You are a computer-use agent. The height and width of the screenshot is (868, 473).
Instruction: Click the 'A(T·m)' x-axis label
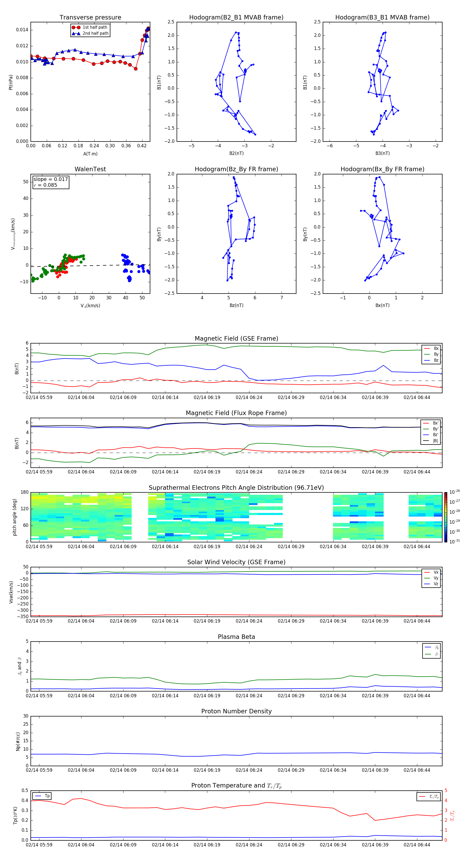pyautogui.click(x=90, y=154)
